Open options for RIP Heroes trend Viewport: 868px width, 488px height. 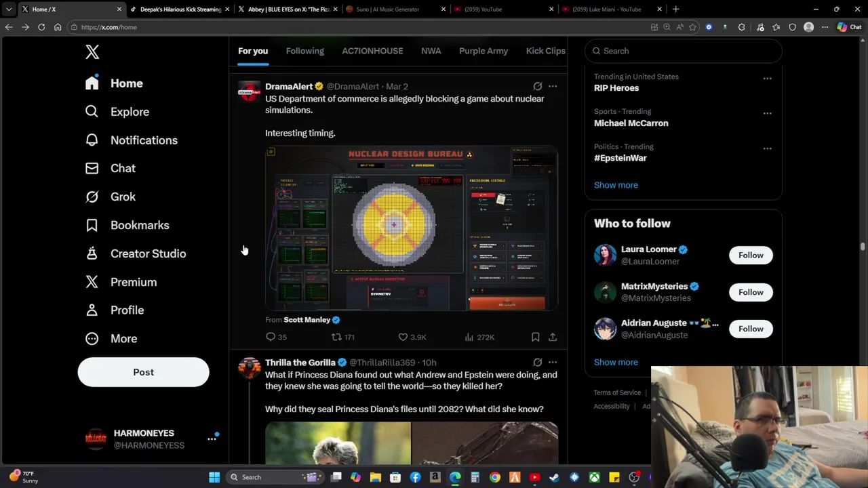click(767, 79)
